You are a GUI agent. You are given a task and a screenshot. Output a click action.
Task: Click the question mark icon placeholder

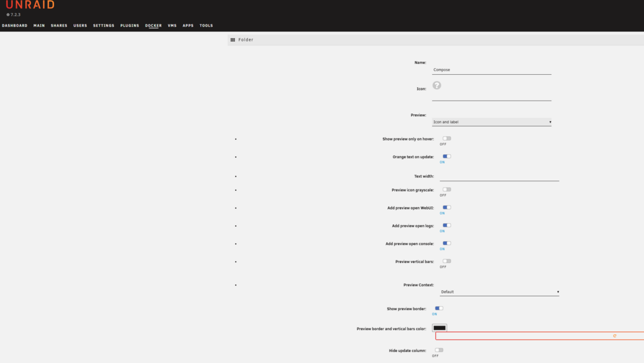coord(437,85)
